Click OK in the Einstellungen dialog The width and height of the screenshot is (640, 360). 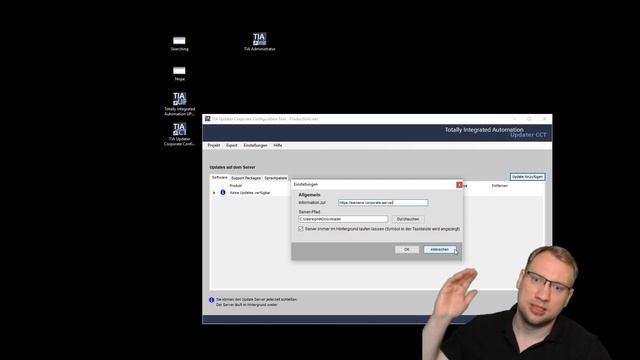(407, 249)
